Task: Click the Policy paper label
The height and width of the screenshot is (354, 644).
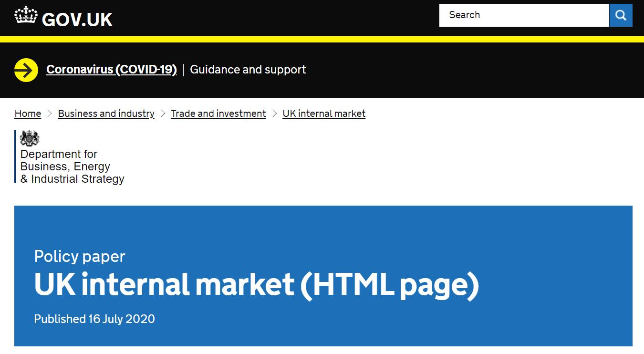Action: 80,257
